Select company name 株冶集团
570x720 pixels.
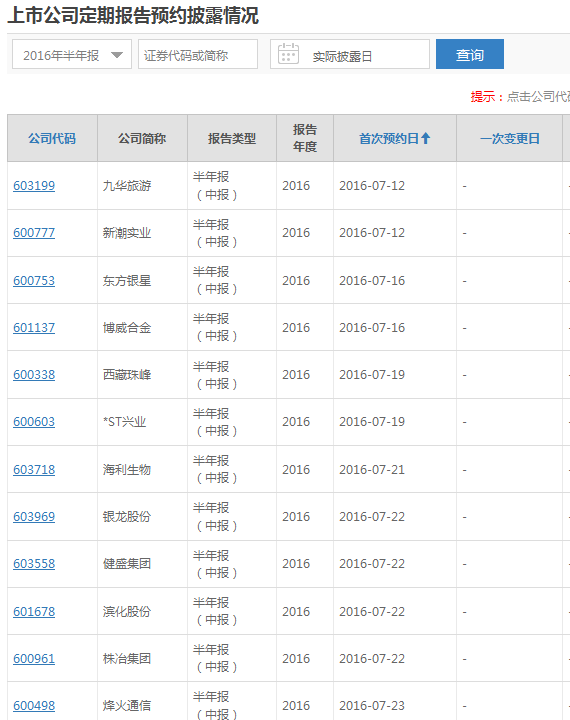(x=127, y=658)
